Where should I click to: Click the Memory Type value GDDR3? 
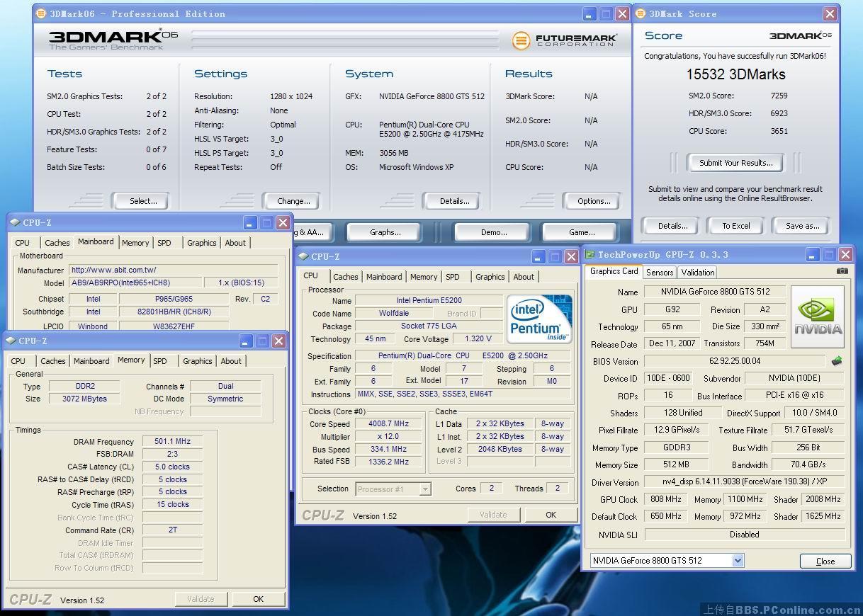[677, 447]
